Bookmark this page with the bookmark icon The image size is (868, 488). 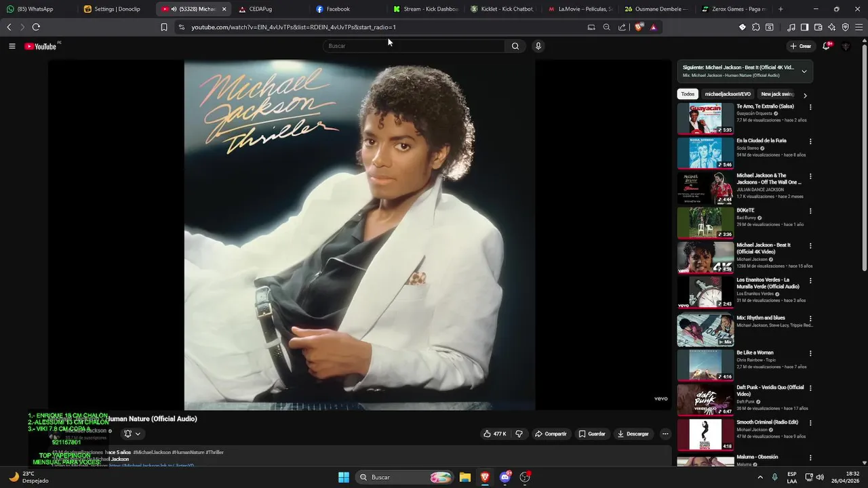coord(164,27)
